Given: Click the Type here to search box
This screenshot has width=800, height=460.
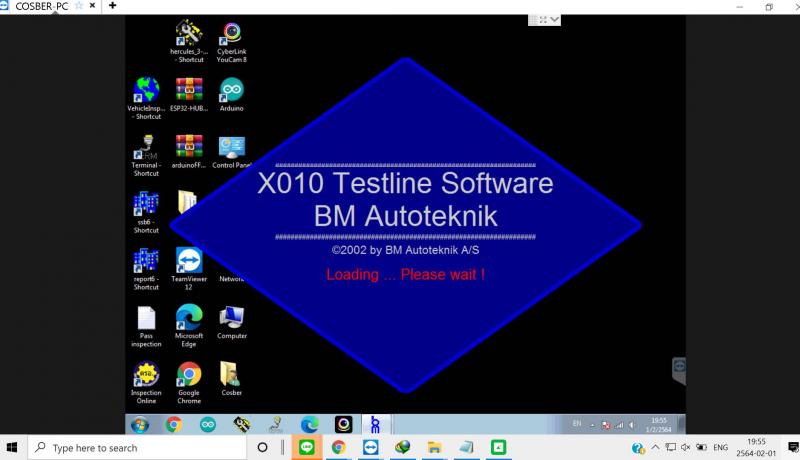Looking at the screenshot, I should [137, 448].
